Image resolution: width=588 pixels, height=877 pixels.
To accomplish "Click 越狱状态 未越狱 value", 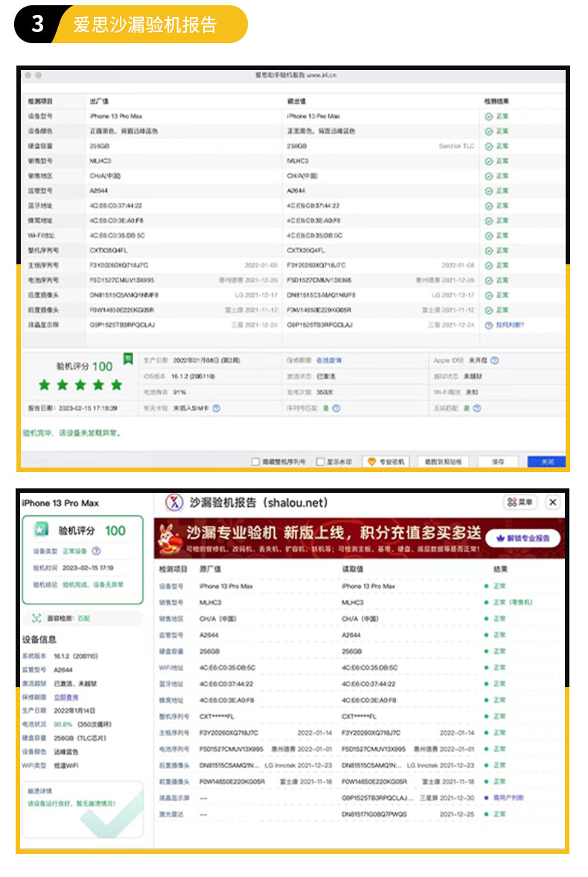I will pyautogui.click(x=473, y=377).
